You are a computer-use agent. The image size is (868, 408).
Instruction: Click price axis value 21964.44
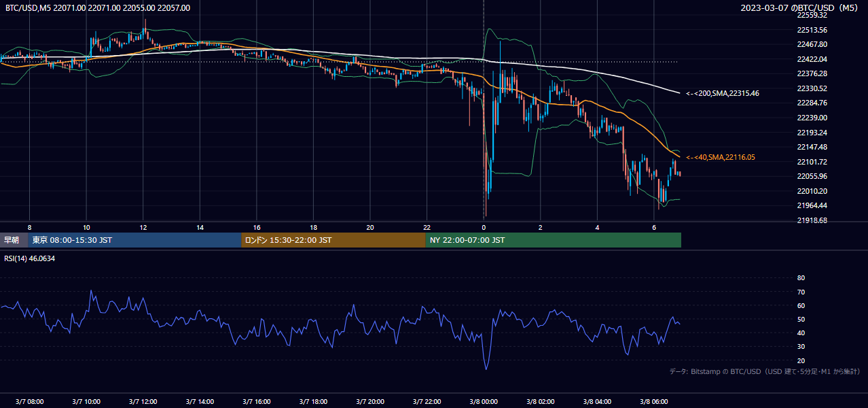pos(812,205)
